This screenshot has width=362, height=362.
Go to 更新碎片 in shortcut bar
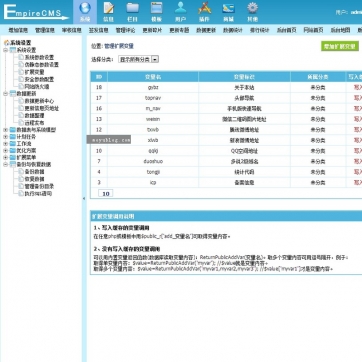tap(152, 30)
